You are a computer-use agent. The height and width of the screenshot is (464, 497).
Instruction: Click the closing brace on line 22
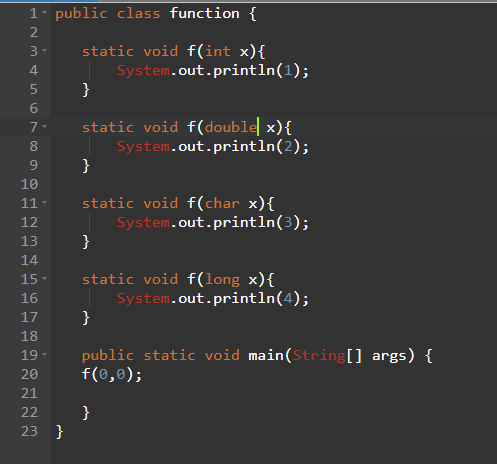(86, 413)
